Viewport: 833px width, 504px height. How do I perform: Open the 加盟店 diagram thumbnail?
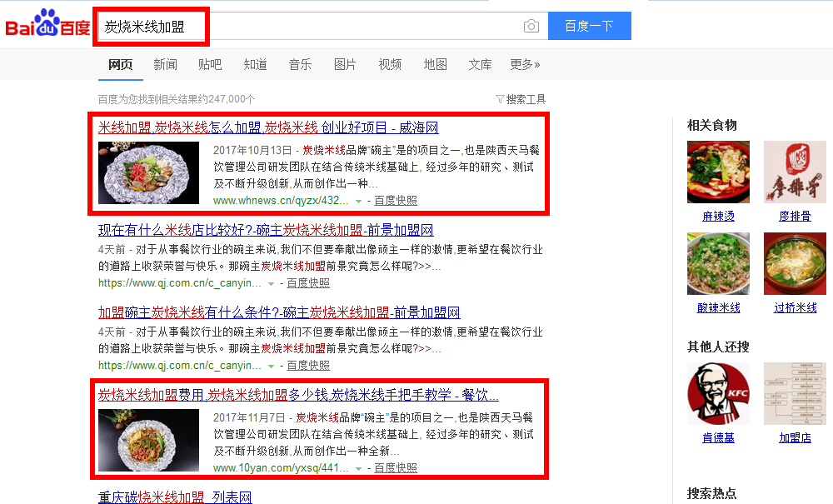tap(795, 393)
